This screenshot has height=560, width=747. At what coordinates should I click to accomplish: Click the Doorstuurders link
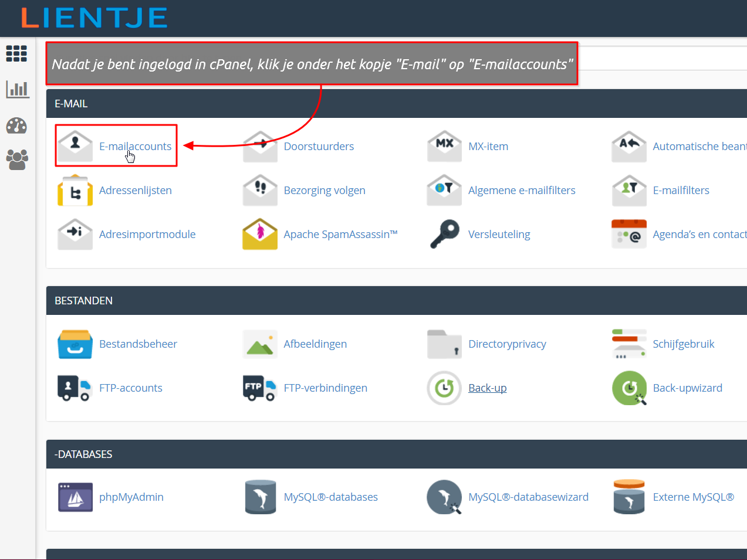(319, 146)
